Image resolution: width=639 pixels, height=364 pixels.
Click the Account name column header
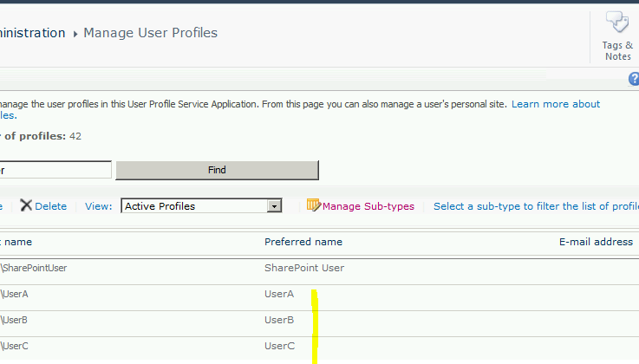click(16, 242)
